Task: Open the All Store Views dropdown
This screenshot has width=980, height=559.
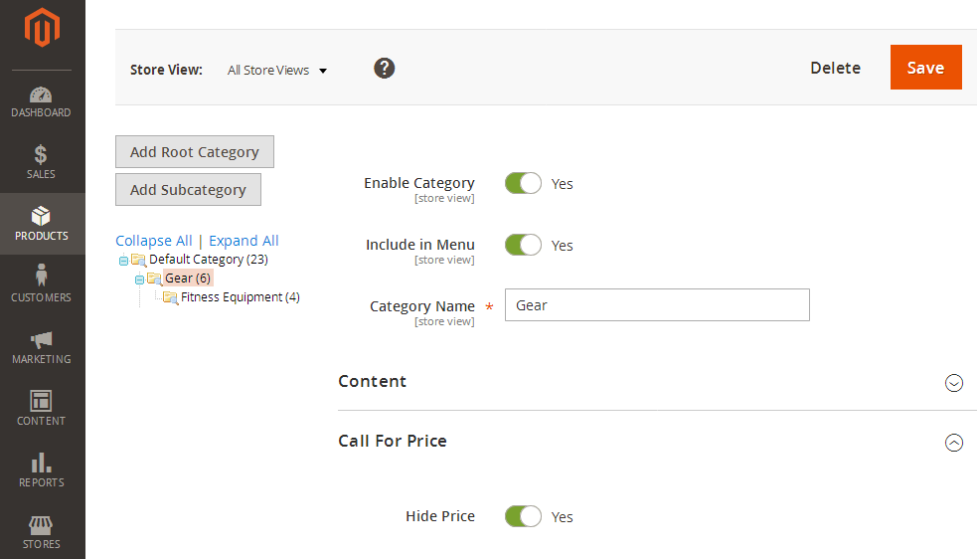Action: coord(277,71)
